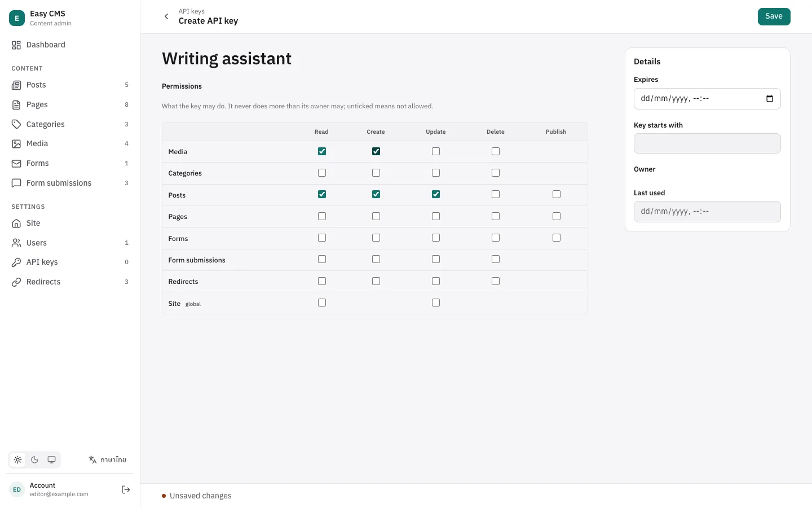Click the Save button
The height and width of the screenshot is (508, 812).
click(774, 16)
